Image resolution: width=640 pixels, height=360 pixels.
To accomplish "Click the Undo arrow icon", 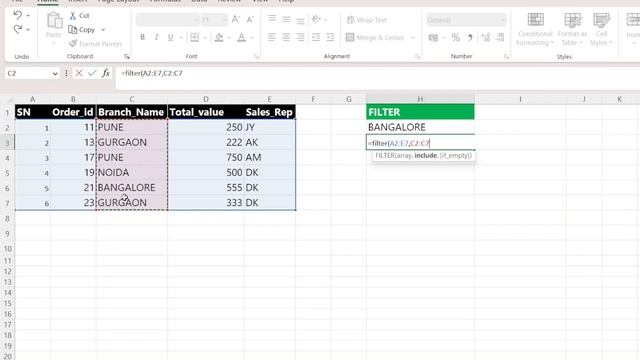I will coord(17,16).
